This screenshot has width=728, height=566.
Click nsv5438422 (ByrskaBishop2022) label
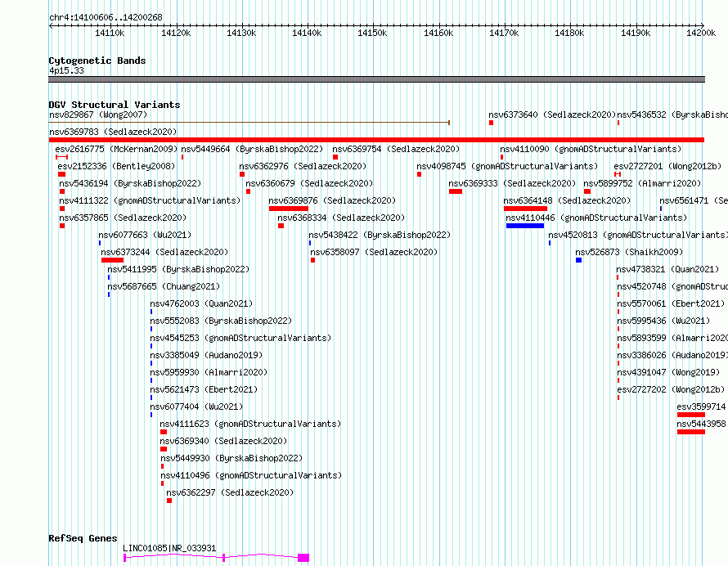[x=380, y=235]
